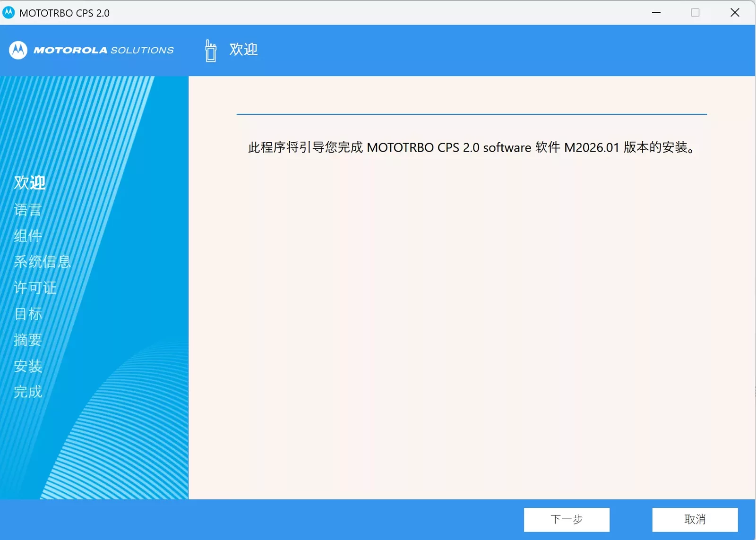Select the 目标 step in the sidebar
This screenshot has height=540, width=756.
(x=28, y=313)
